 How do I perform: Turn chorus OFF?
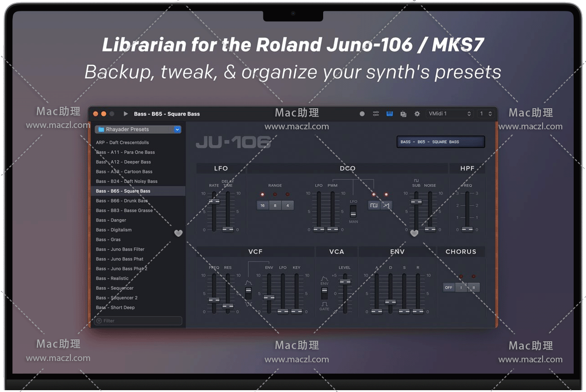tap(448, 287)
